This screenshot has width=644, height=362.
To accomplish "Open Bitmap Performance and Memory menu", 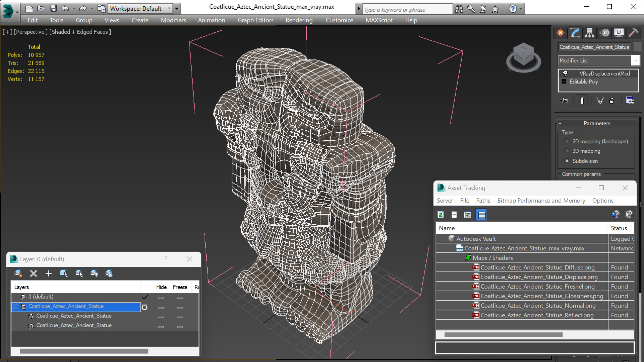I will (x=541, y=200).
